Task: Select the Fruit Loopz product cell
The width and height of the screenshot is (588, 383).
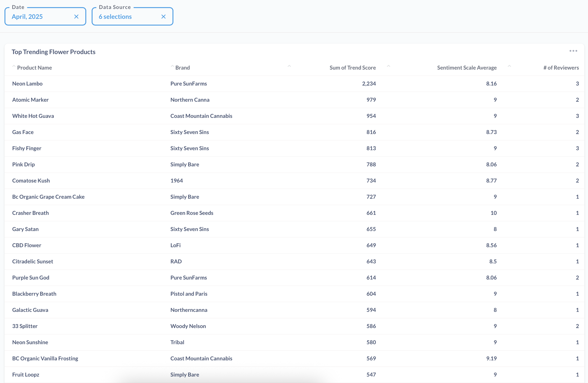Action: click(x=26, y=374)
